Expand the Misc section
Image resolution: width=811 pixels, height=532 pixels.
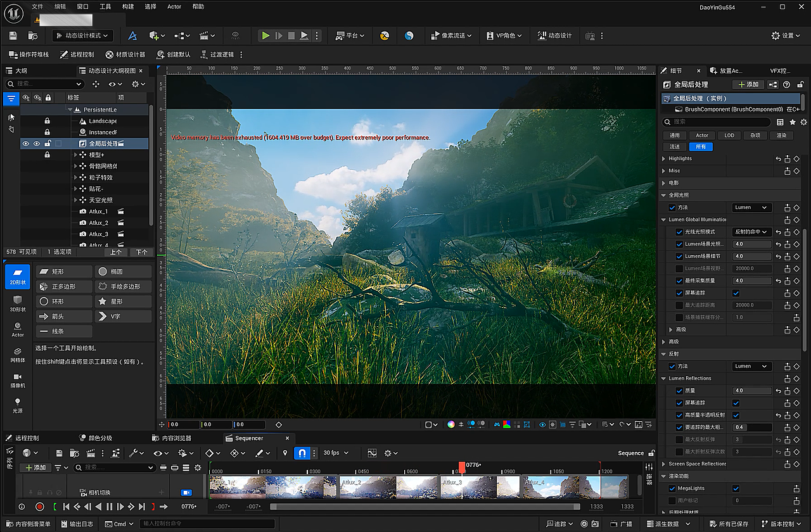(664, 170)
